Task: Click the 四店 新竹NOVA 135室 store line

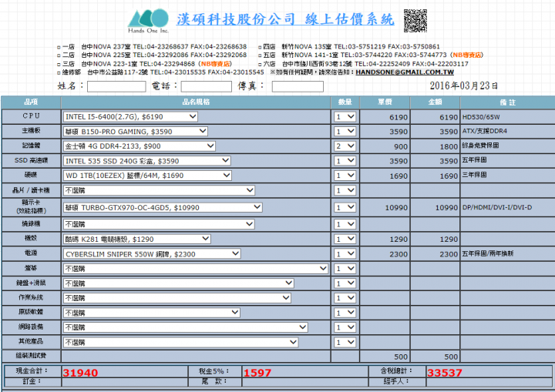Action: coord(349,47)
